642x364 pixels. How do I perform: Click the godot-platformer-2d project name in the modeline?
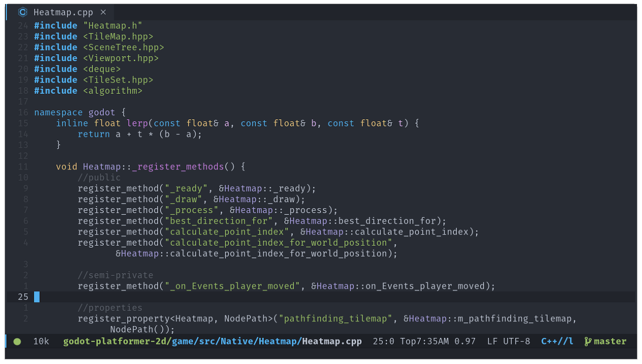(x=115, y=341)
